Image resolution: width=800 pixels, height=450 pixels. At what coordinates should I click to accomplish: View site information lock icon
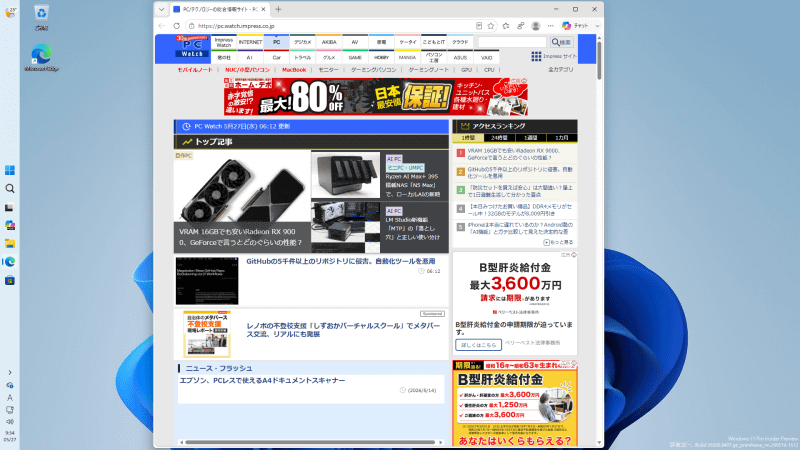[x=191, y=26]
